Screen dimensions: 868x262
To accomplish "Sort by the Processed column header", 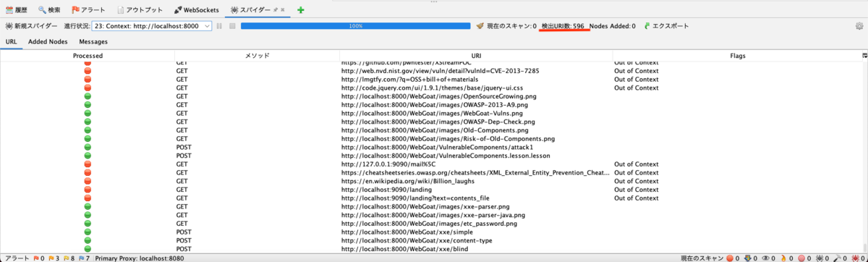I will [88, 56].
